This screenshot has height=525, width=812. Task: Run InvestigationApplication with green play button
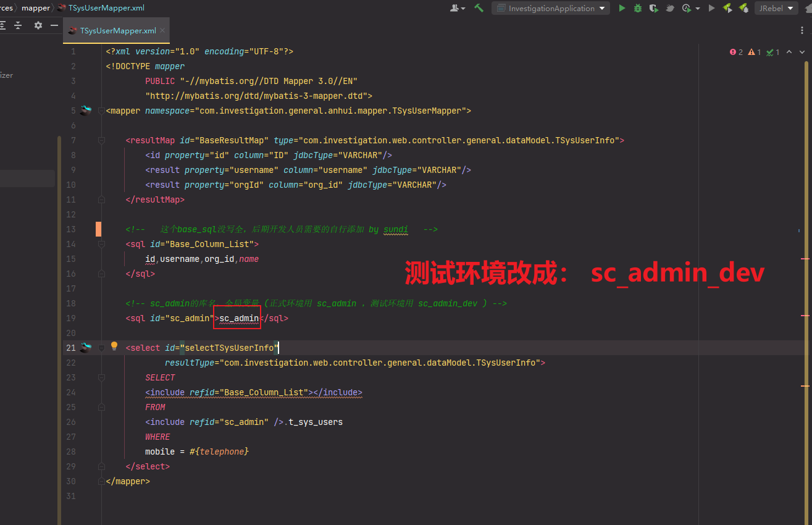622,8
